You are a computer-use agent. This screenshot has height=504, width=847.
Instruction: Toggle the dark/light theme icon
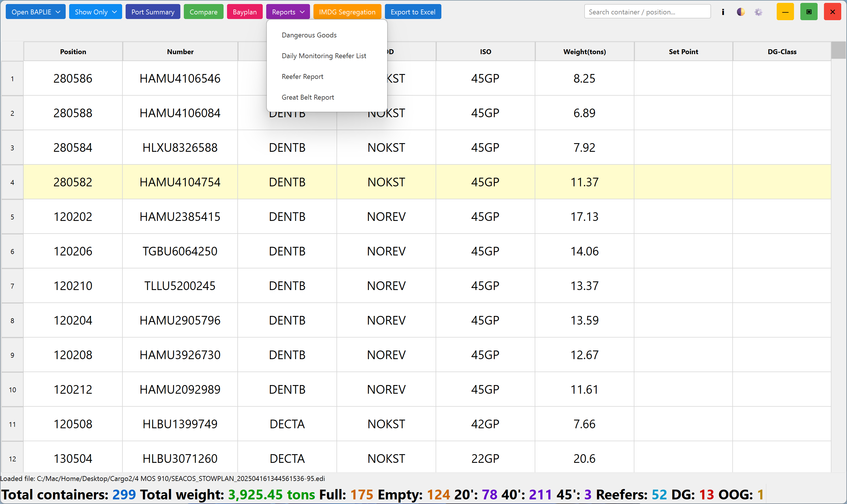click(741, 12)
